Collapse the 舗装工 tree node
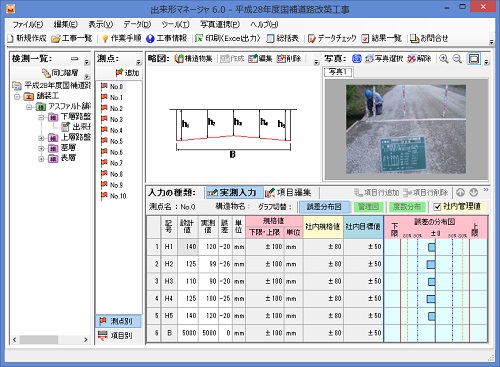500x367 pixels. (x=17, y=97)
